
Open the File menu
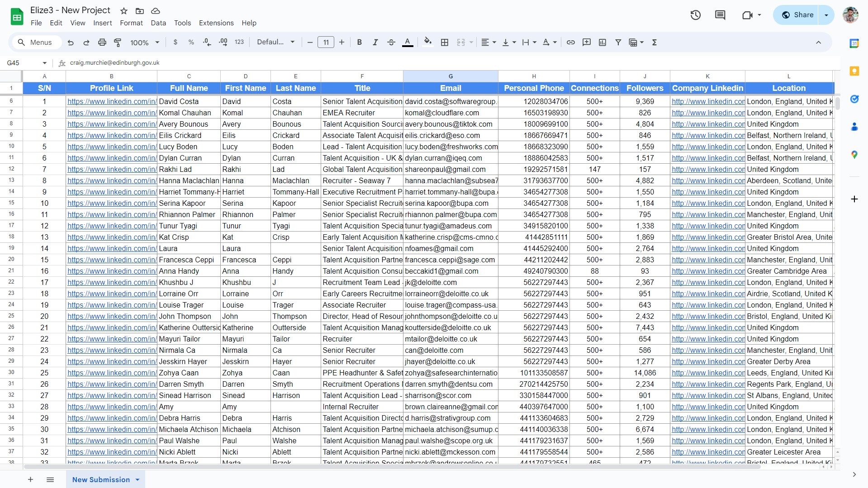click(x=36, y=23)
